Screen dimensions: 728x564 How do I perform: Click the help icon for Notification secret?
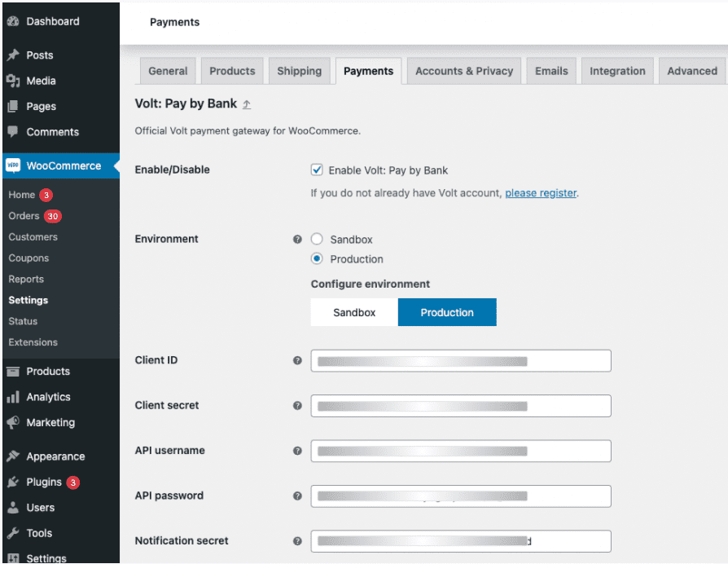tap(297, 540)
